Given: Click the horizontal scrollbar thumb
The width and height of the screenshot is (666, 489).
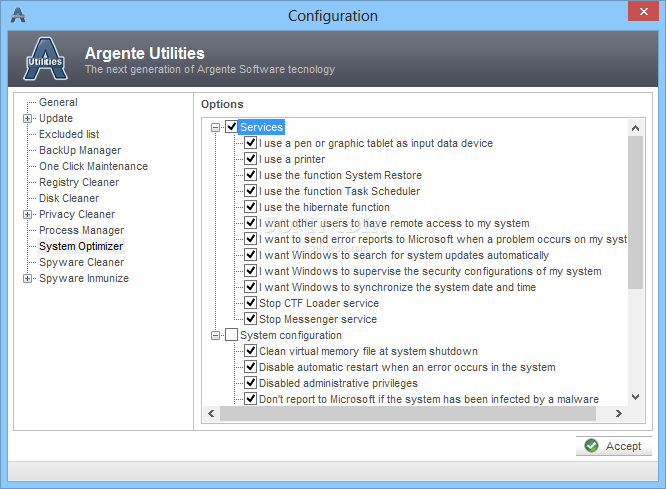Looking at the screenshot, I should 408,413.
